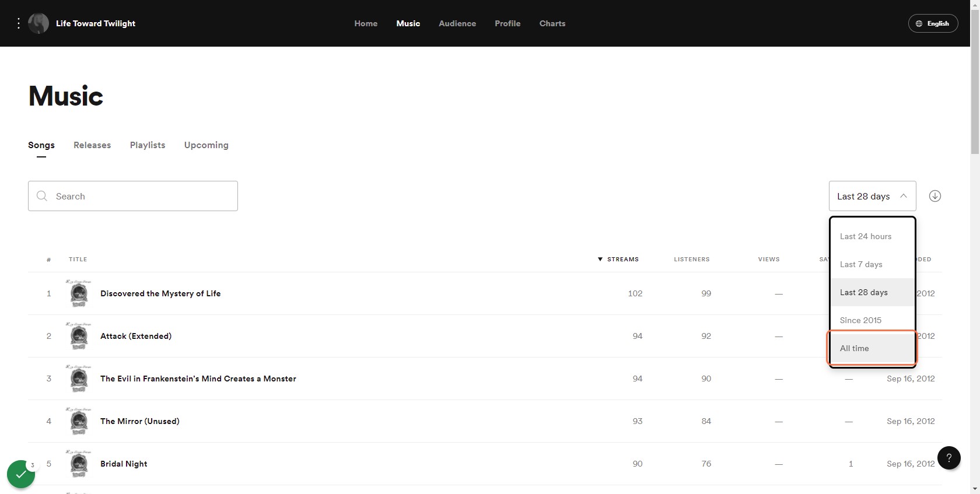Image resolution: width=980 pixels, height=494 pixels.
Task: Open the Music navigation item
Action: pos(408,23)
